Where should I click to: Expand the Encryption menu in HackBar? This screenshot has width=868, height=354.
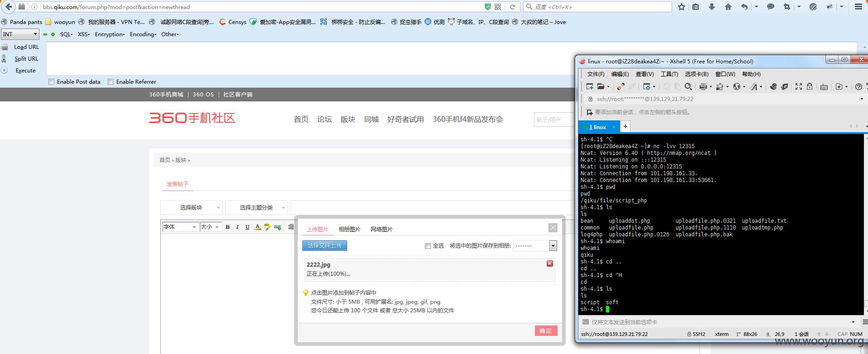tap(110, 34)
